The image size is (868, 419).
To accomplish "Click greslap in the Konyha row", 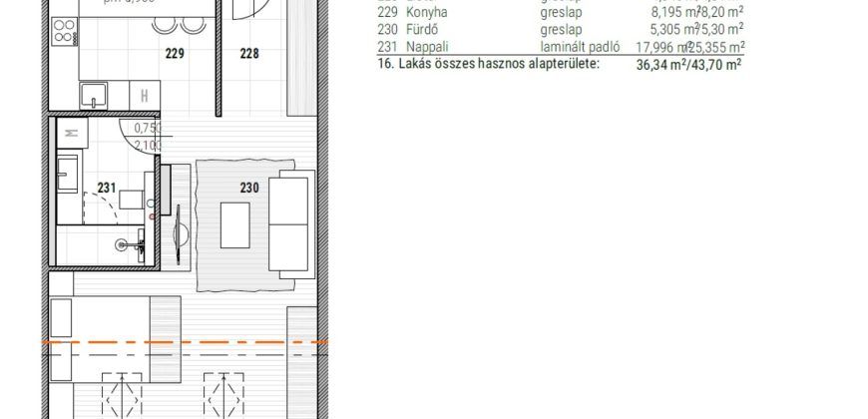I will tap(561, 12).
